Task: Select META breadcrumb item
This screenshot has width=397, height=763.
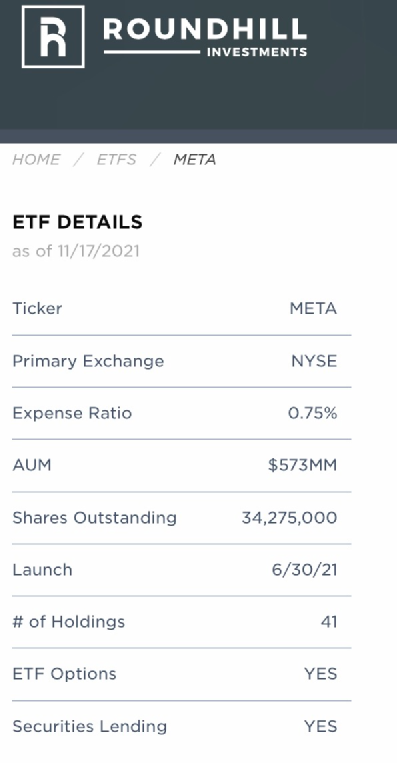Action: tap(195, 160)
